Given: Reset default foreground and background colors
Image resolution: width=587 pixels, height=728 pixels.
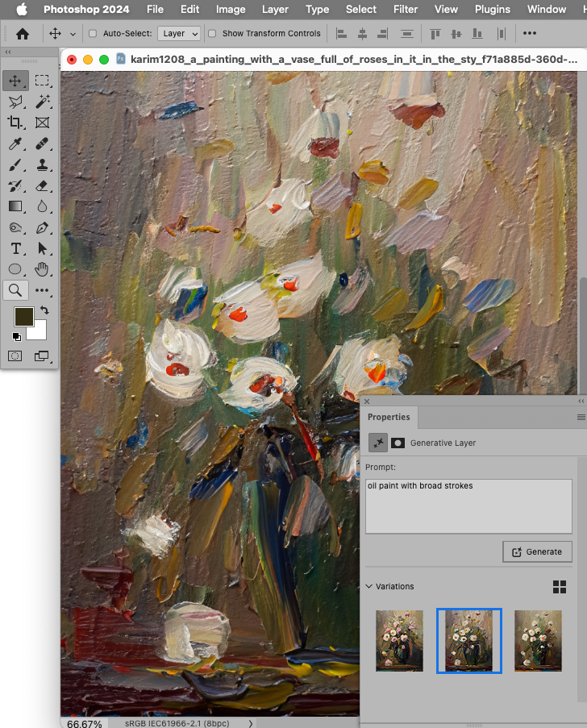Looking at the screenshot, I should coord(16,337).
